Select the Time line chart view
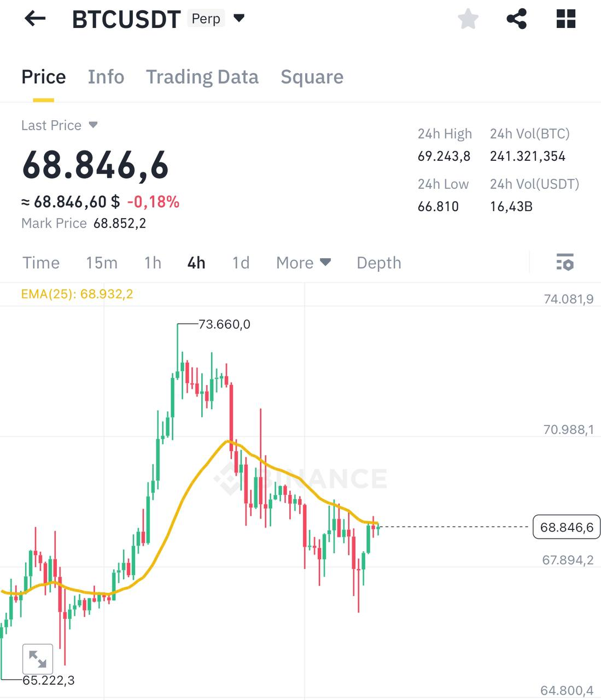The width and height of the screenshot is (601, 700). coord(41,263)
